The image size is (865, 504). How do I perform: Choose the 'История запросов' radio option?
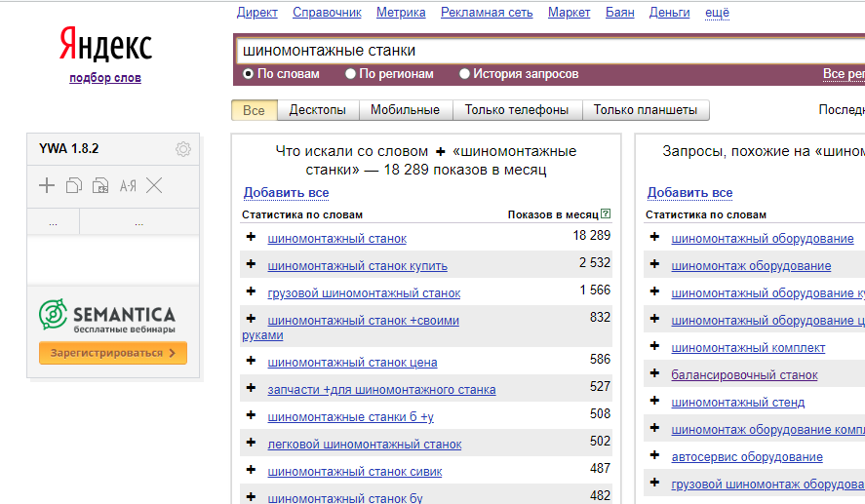coord(464,74)
